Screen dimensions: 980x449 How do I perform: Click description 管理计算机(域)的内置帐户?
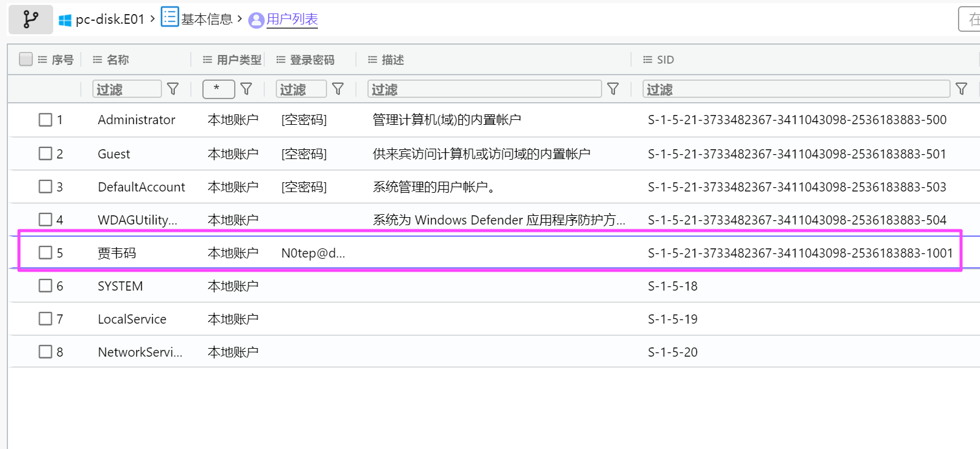(447, 120)
